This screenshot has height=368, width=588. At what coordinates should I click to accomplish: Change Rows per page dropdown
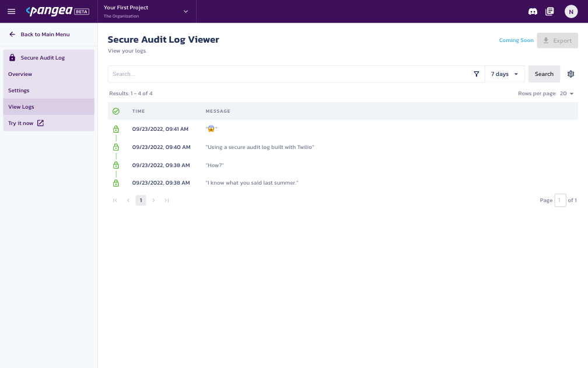click(x=566, y=93)
